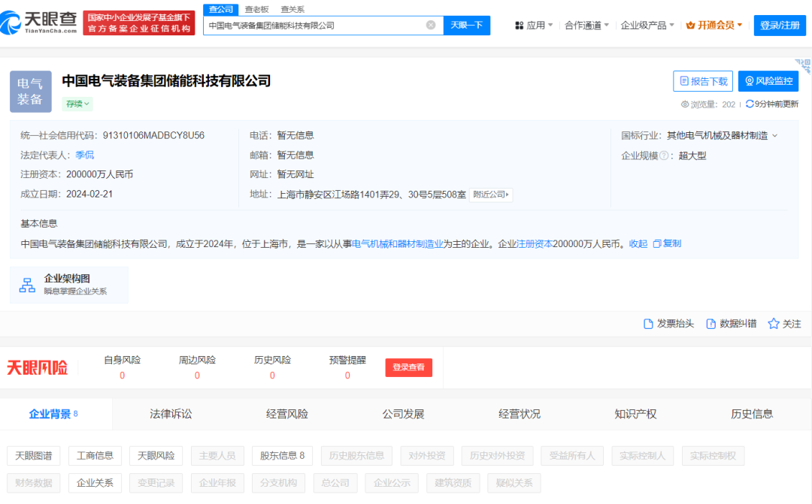
Task: Click the founding date 2024-02-21
Action: tap(89, 195)
